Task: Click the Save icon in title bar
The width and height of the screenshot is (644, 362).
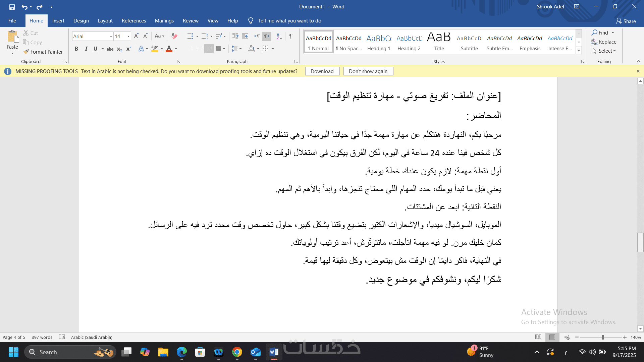Action: [x=12, y=7]
